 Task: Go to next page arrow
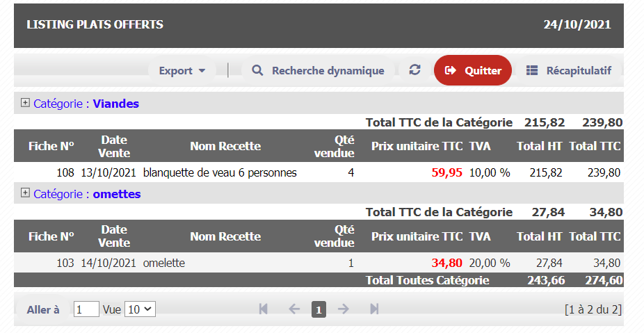pos(343,309)
